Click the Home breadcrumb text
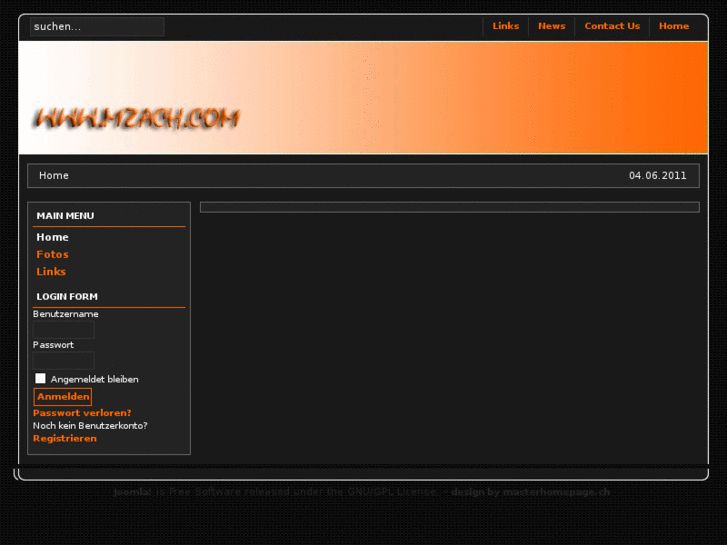Viewport: 727px width, 545px height. point(54,175)
